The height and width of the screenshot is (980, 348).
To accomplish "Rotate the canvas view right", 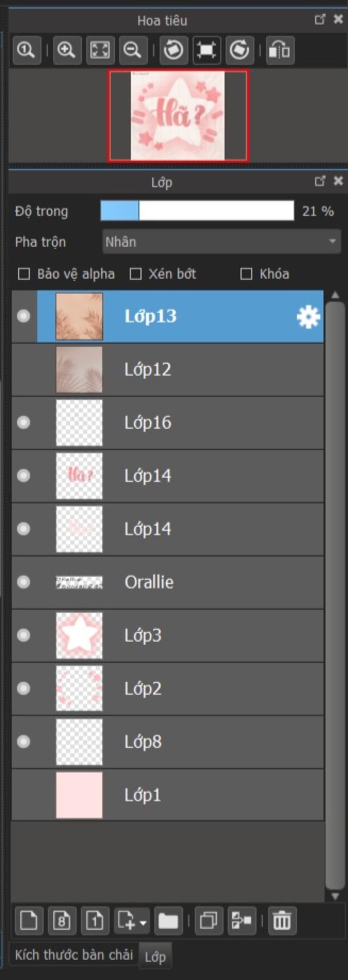I will click(240, 50).
